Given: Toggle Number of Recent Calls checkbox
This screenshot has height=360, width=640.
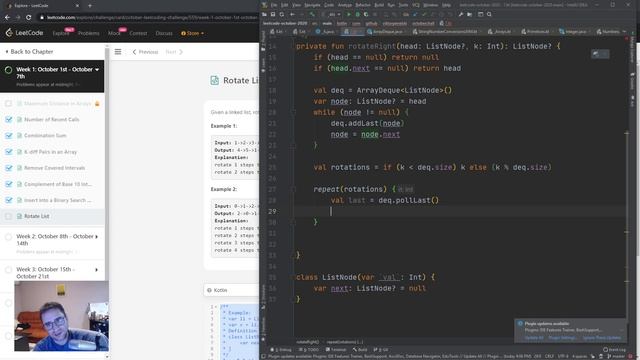Looking at the screenshot, I should click(9, 120).
